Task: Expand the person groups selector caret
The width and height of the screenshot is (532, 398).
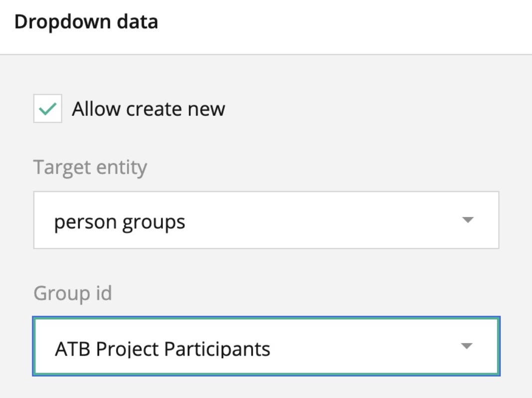Action: coord(467,220)
